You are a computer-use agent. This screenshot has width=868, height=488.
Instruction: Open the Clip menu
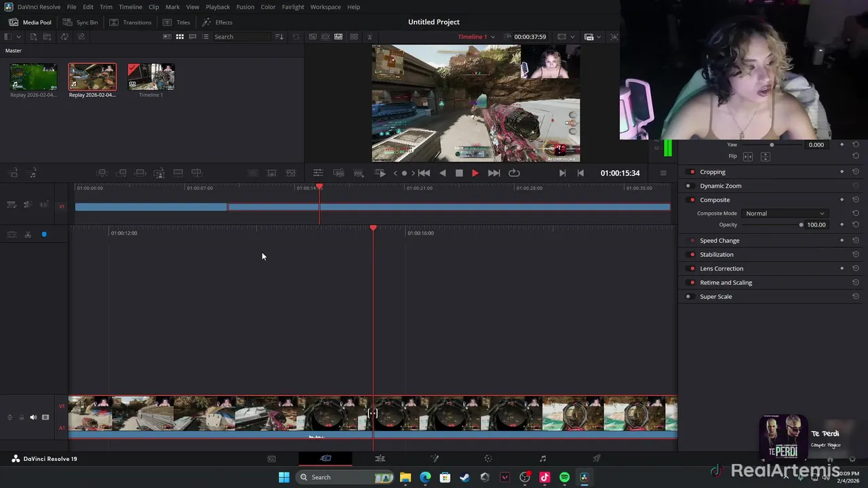[x=154, y=7]
